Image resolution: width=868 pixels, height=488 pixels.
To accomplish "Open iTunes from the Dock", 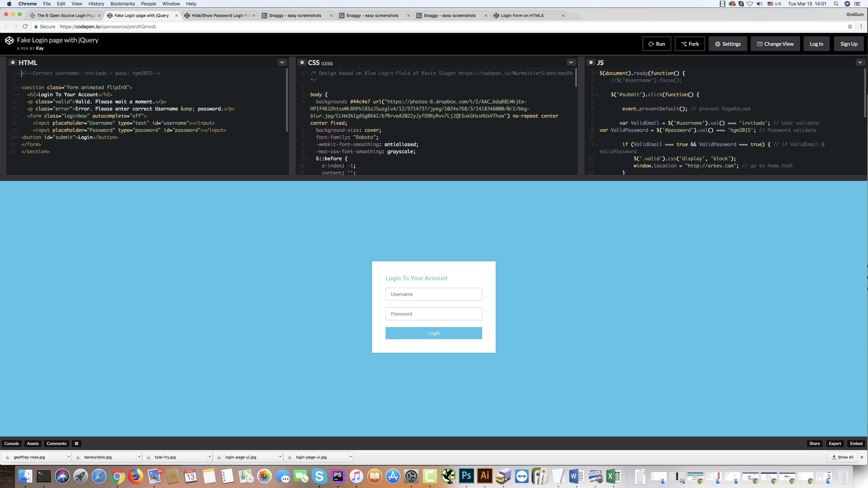I will tap(356, 476).
